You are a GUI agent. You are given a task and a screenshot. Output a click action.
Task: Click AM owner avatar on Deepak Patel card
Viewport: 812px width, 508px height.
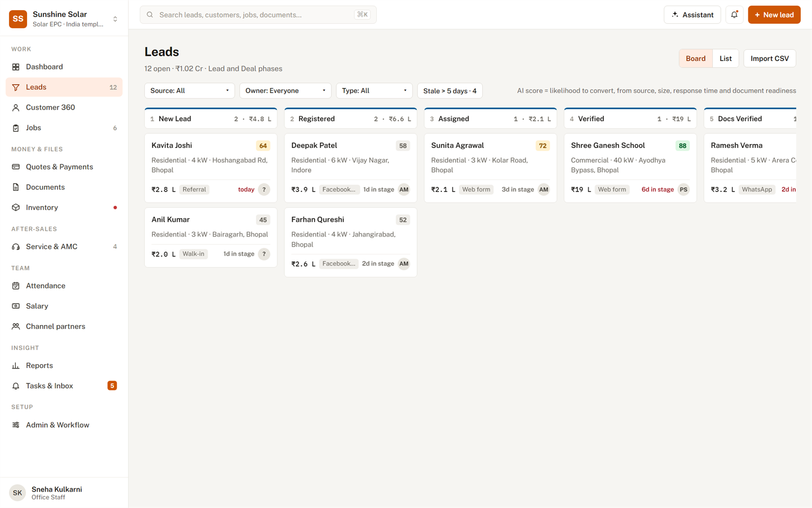click(404, 190)
